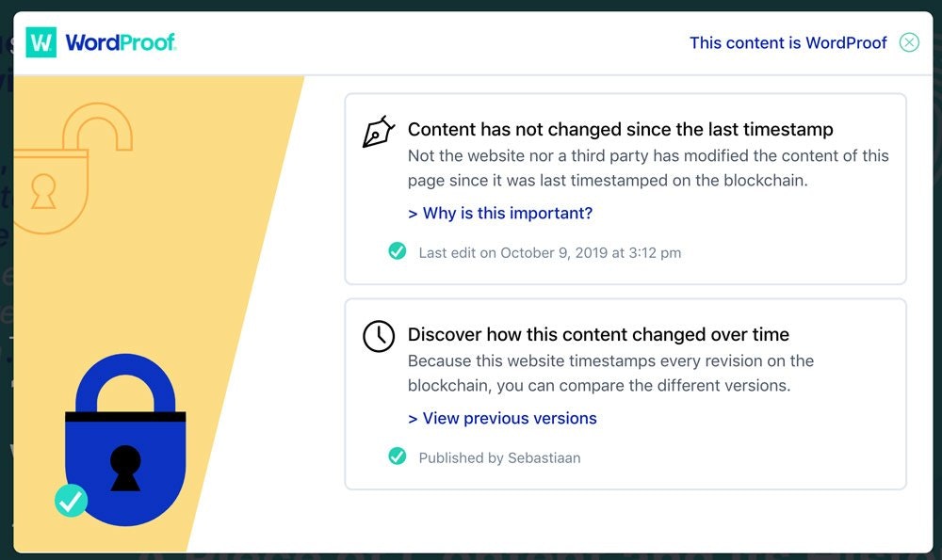
Task: Click the clock revision history icon
Action: click(378, 337)
